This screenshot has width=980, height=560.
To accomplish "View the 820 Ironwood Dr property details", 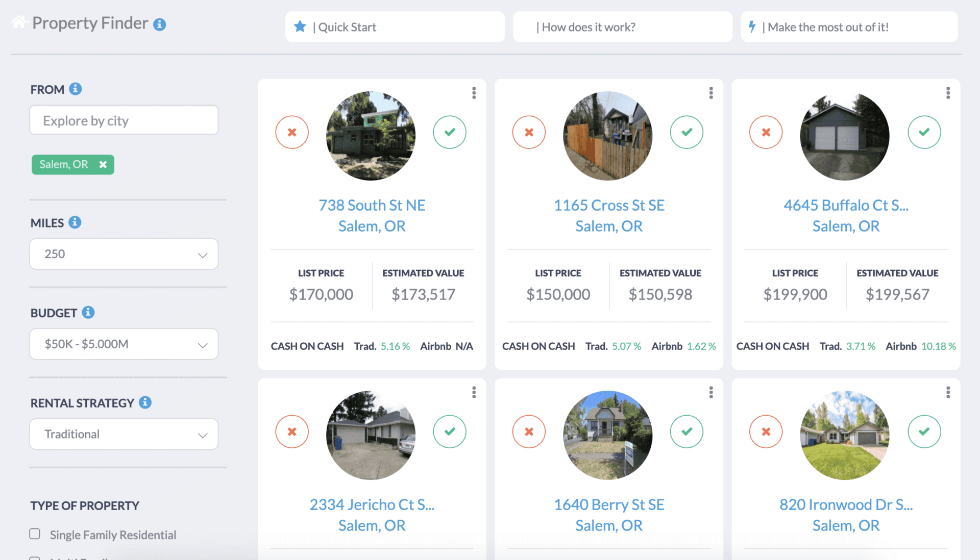I will pos(846,504).
